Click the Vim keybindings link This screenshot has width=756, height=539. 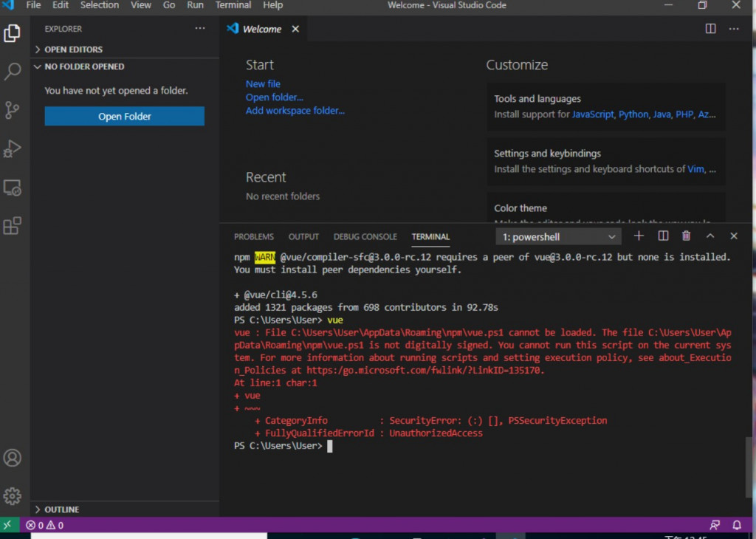point(695,169)
